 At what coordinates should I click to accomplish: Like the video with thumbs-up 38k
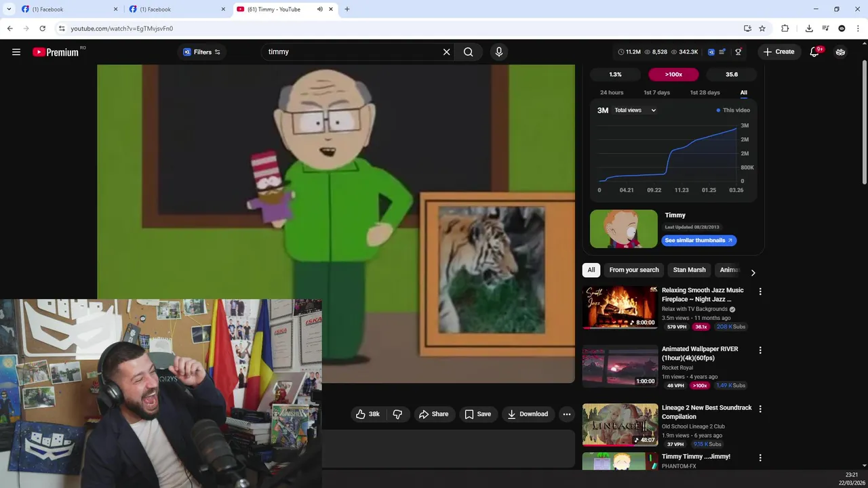[368, 414]
